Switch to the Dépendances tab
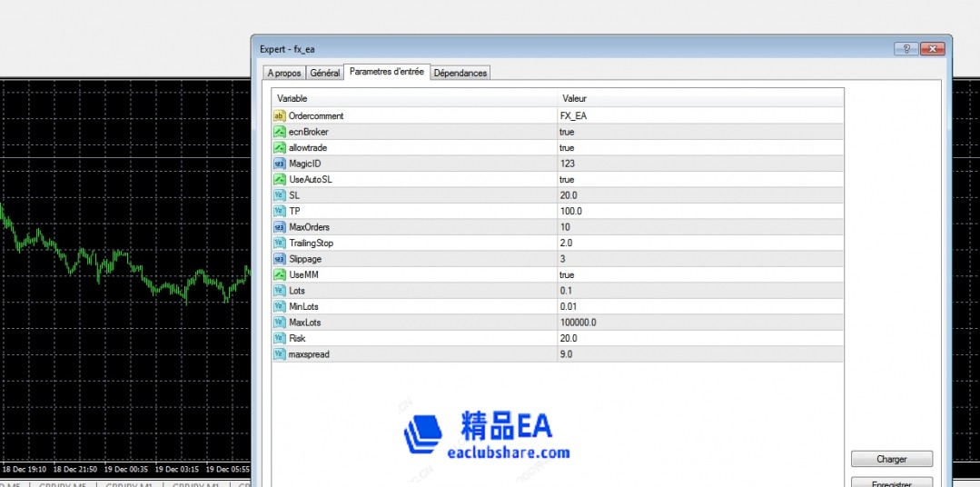This screenshot has height=487, width=980. 460,73
